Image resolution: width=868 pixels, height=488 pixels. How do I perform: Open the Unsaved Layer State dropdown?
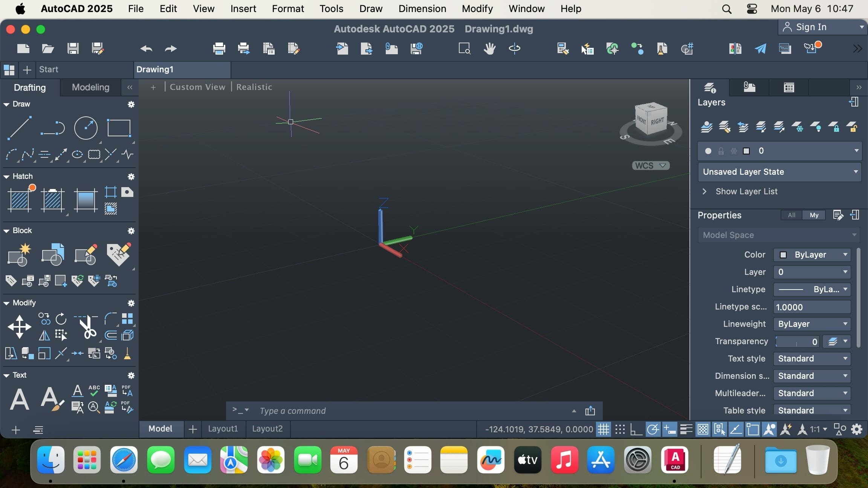[779, 172]
